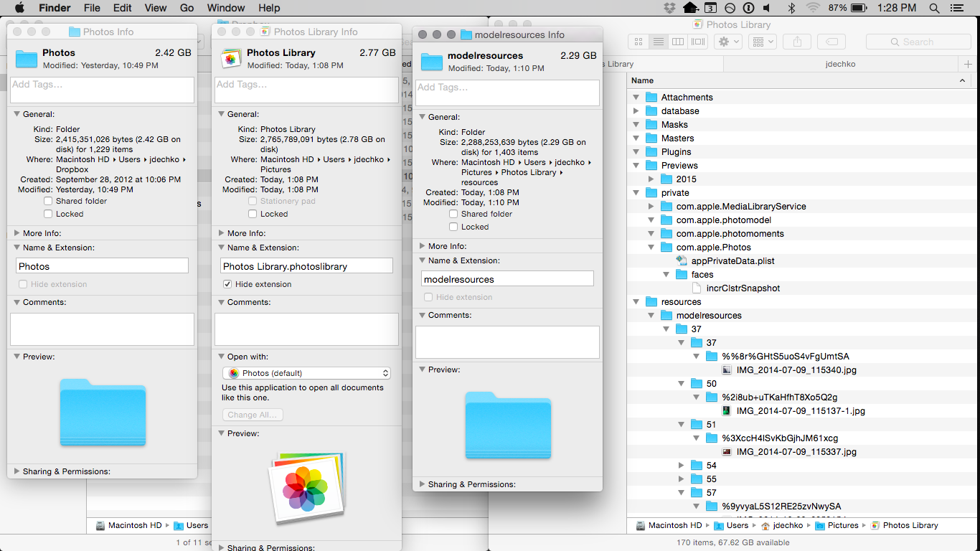Click the Apple menu logo
The image size is (980, 551).
[19, 8]
